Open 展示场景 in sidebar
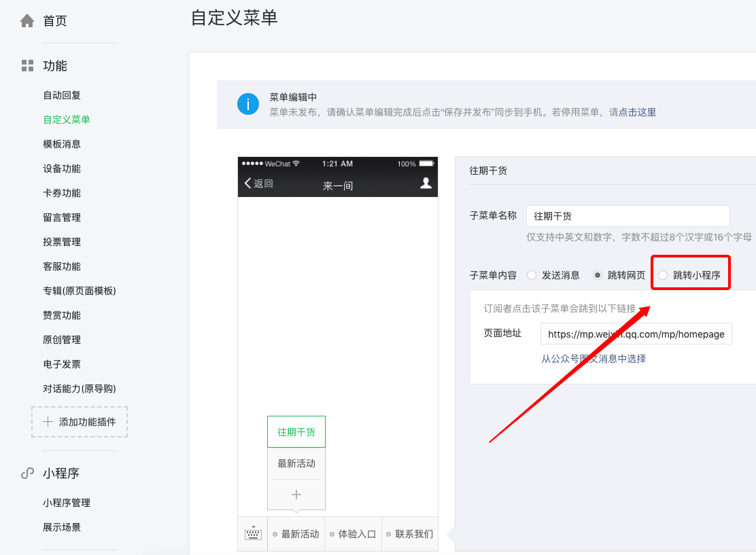Screen dimensions: 756x555 tap(62, 527)
